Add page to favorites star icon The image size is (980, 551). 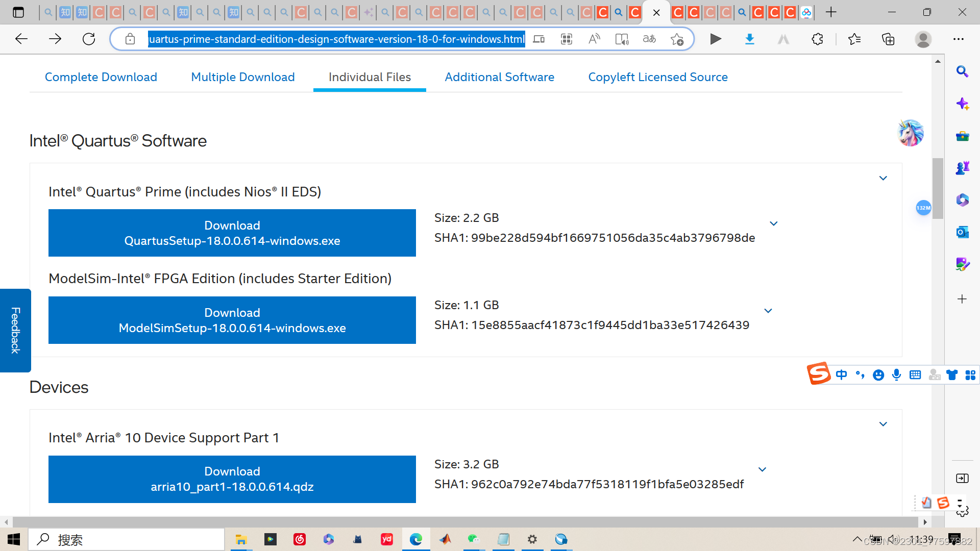pyautogui.click(x=677, y=39)
